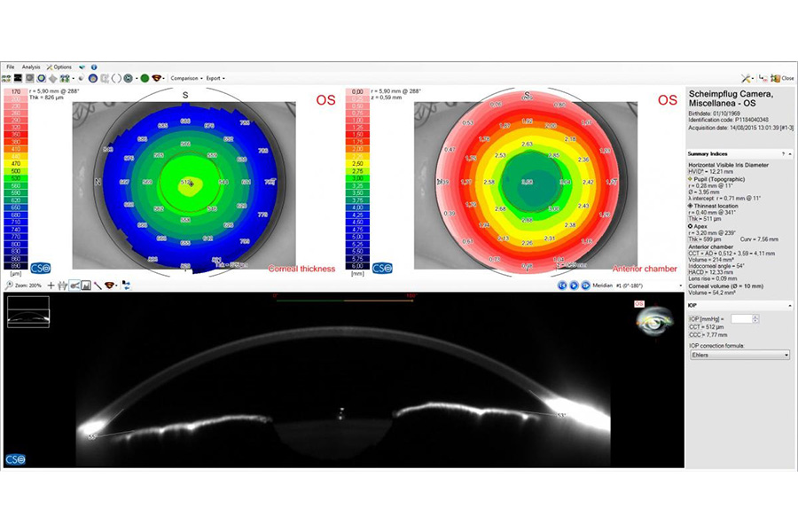Image resolution: width=798 pixels, height=532 pixels.
Task: Toggle the histogram profile tool
Action: click(x=86, y=286)
